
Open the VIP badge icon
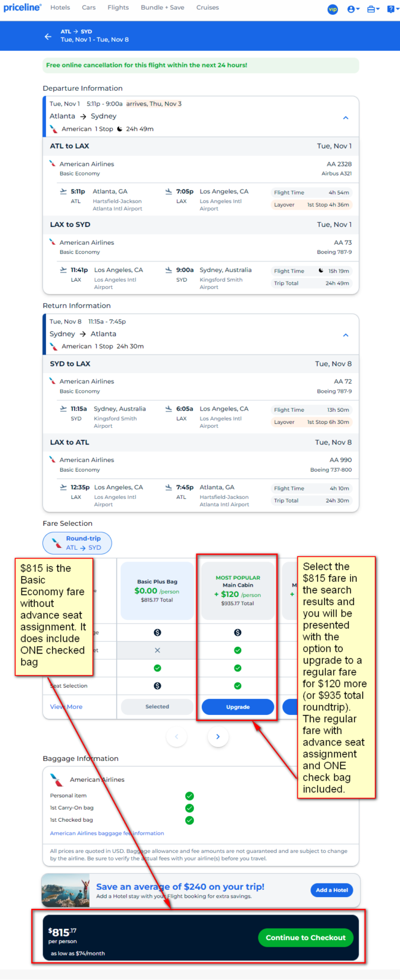(x=333, y=9)
